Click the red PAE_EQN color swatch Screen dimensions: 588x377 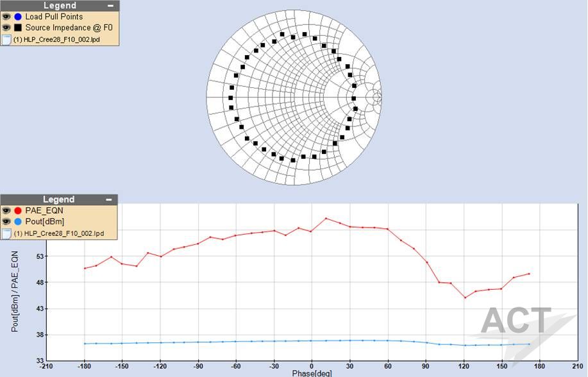[x=17, y=210]
